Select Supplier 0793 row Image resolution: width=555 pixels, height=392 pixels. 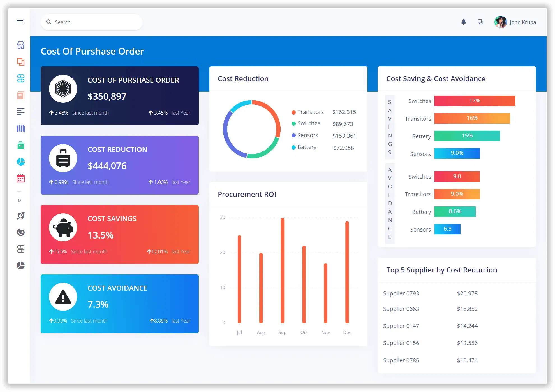(x=457, y=293)
